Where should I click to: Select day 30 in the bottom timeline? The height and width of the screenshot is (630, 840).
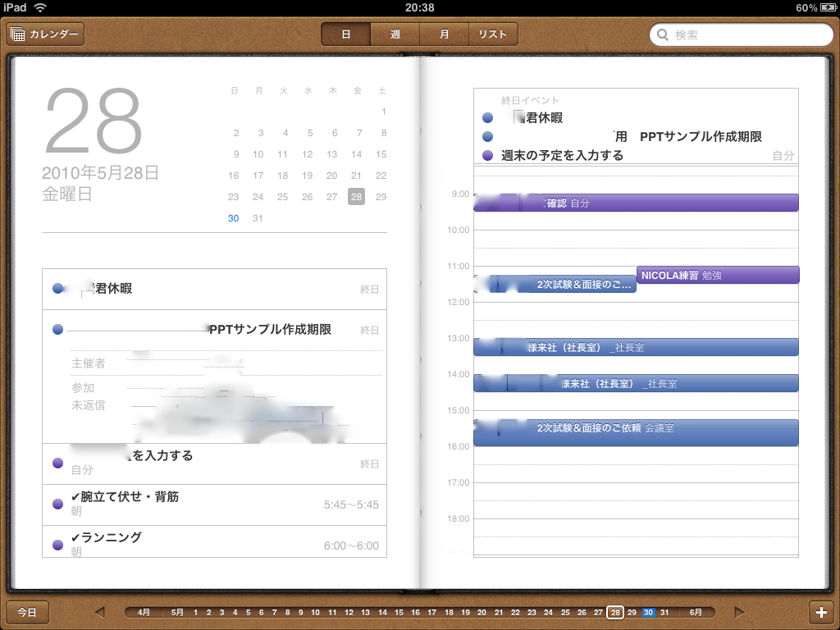point(648,612)
